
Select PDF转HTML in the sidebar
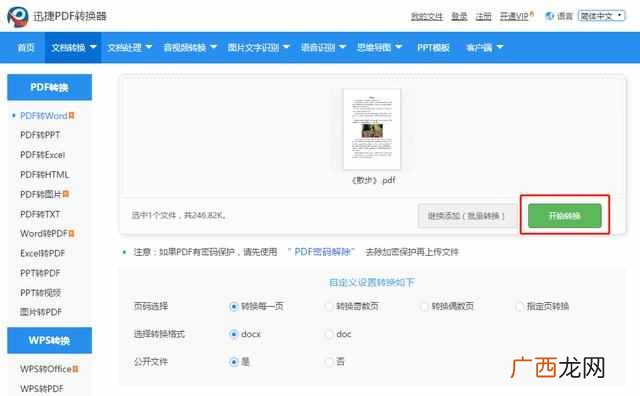pyautogui.click(x=44, y=175)
